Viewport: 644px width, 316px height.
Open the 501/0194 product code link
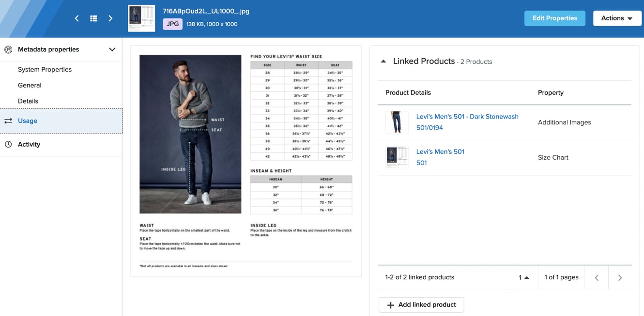pyautogui.click(x=429, y=128)
